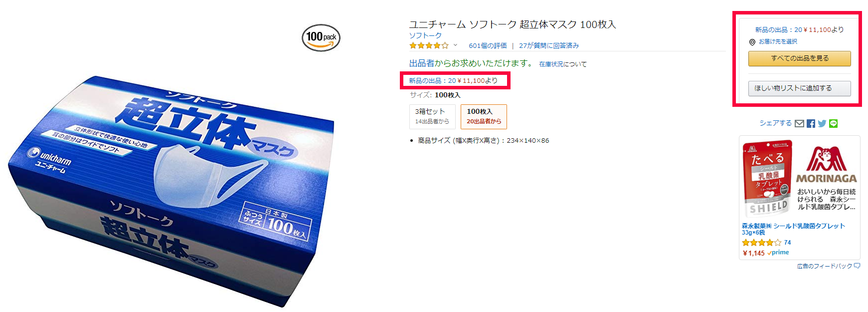Click 在庫状況について link
Screen dimensions: 868x312
click(x=563, y=64)
